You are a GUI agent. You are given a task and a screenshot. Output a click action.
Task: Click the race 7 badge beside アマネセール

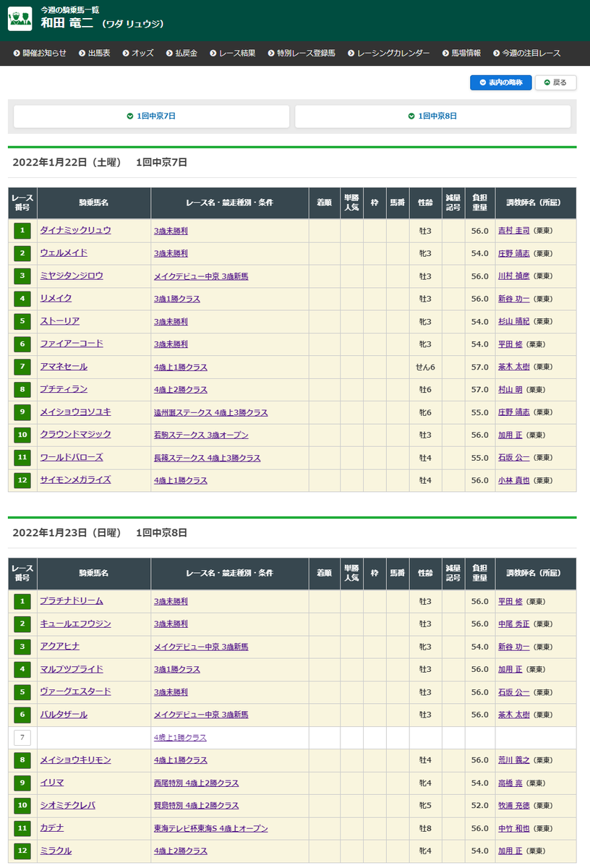(x=22, y=367)
